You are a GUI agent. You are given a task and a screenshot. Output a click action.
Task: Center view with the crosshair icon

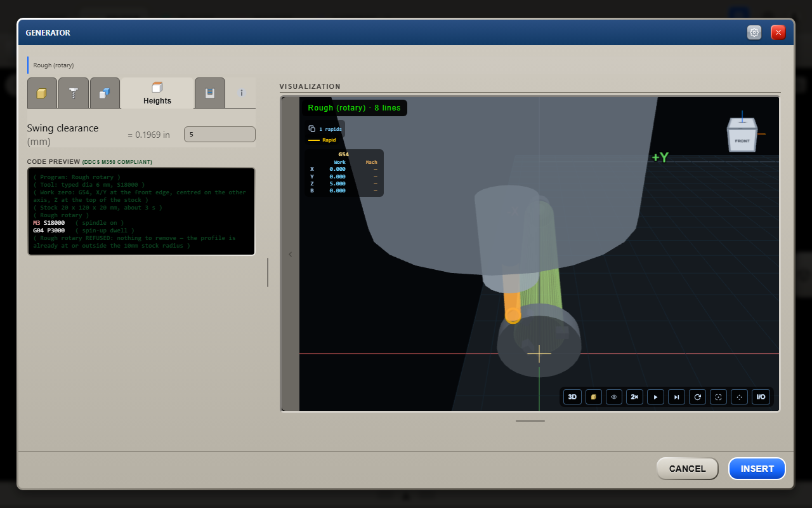click(x=740, y=397)
